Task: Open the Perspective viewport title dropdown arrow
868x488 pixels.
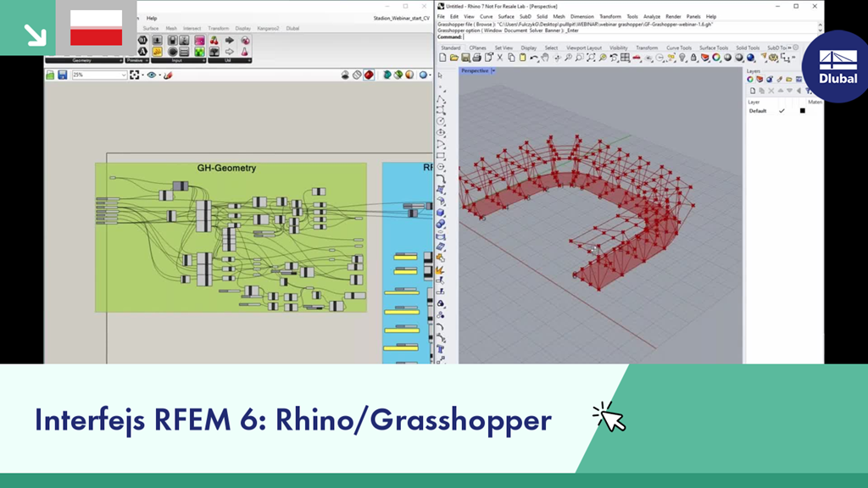Action: (x=493, y=71)
